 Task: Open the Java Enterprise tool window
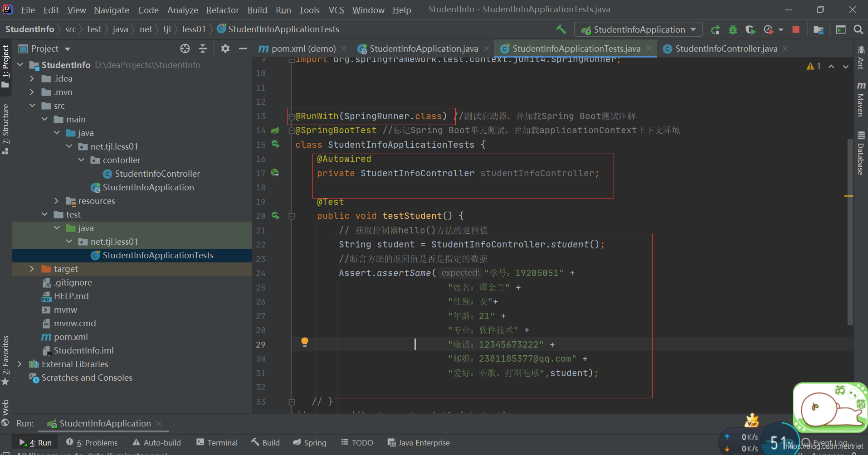click(419, 442)
